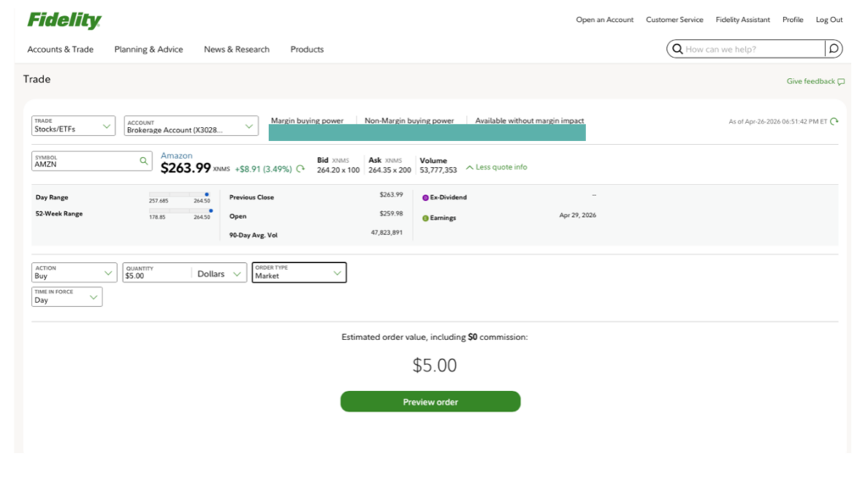
Task: Click the search magnifier button in header
Action: point(833,49)
